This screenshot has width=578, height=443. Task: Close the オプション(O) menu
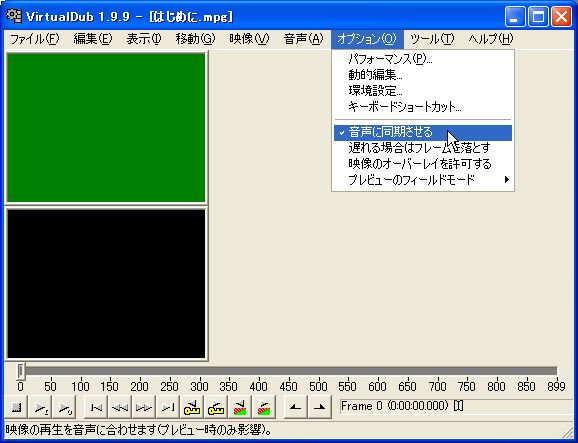click(x=367, y=39)
